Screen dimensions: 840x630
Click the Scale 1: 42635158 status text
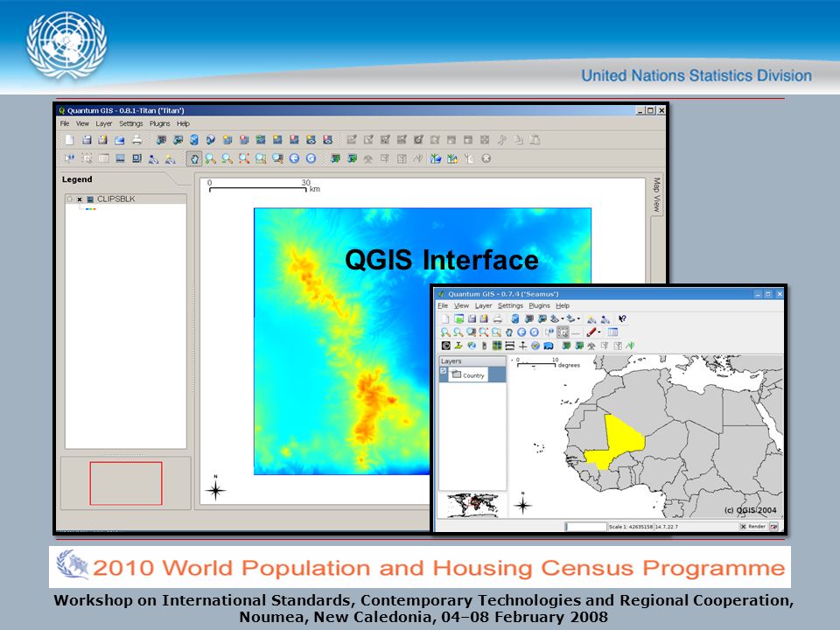pyautogui.click(x=631, y=527)
